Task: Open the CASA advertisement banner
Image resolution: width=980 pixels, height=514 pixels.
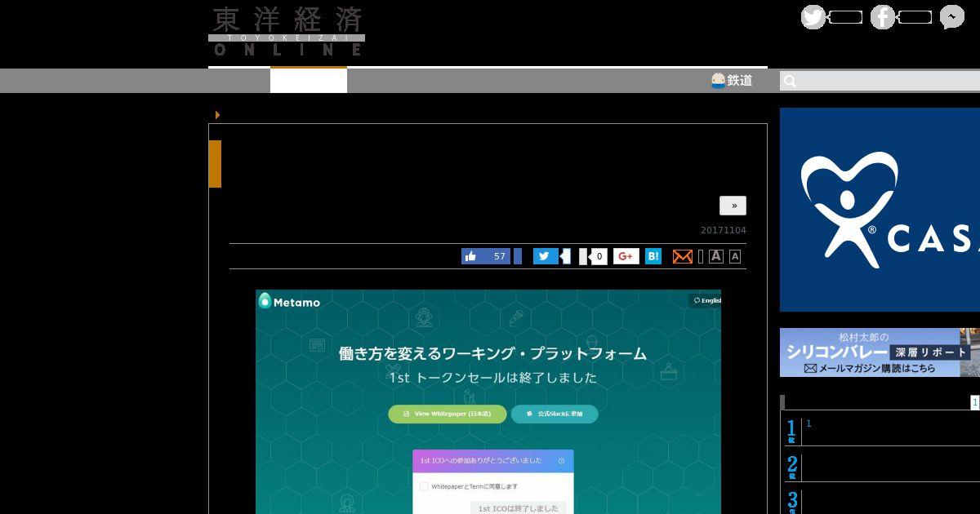Action: (x=880, y=210)
